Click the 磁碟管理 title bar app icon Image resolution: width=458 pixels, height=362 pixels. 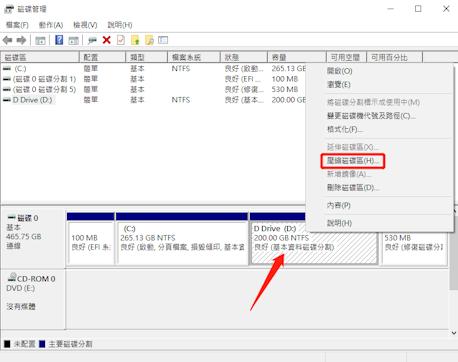coord(9,9)
